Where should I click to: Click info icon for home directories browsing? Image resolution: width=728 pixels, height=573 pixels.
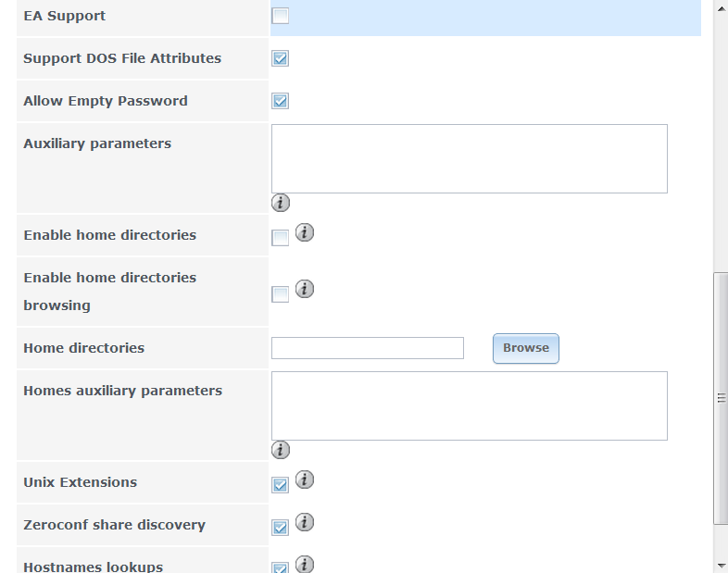[305, 289]
